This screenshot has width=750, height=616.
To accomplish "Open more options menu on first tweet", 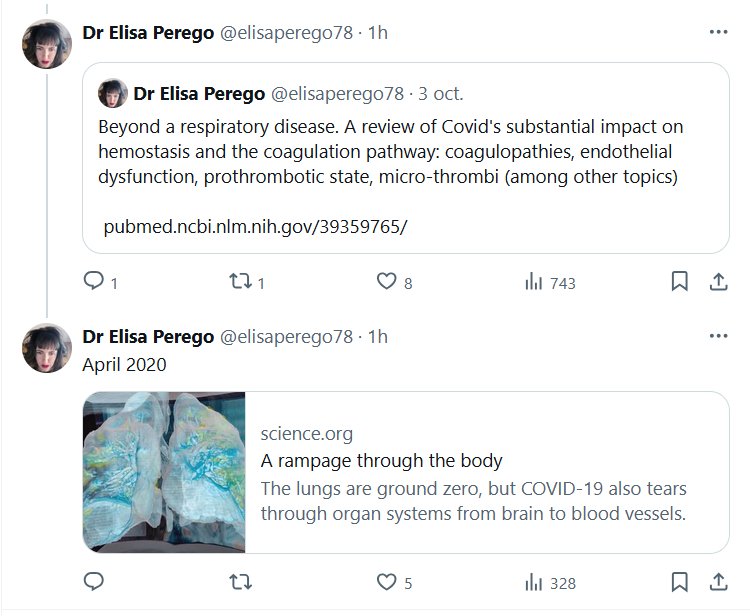I will 718,32.
